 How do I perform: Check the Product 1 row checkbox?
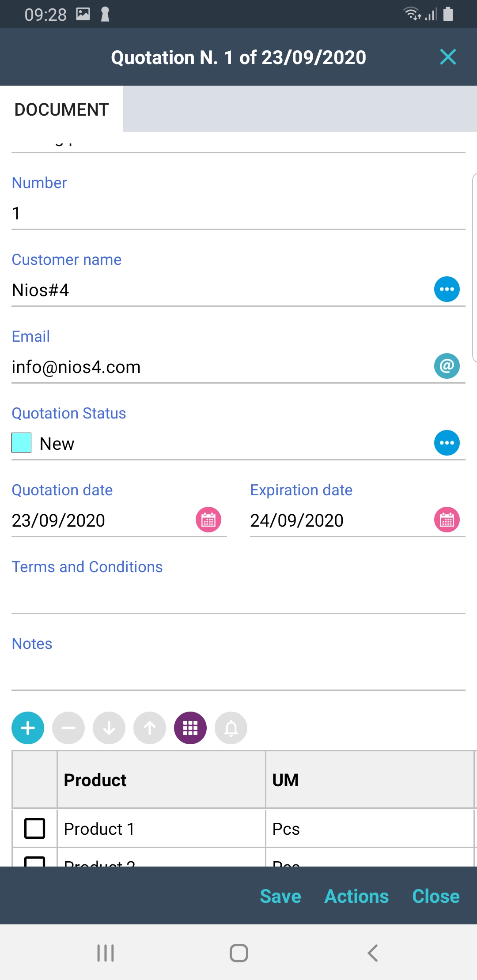tap(35, 828)
